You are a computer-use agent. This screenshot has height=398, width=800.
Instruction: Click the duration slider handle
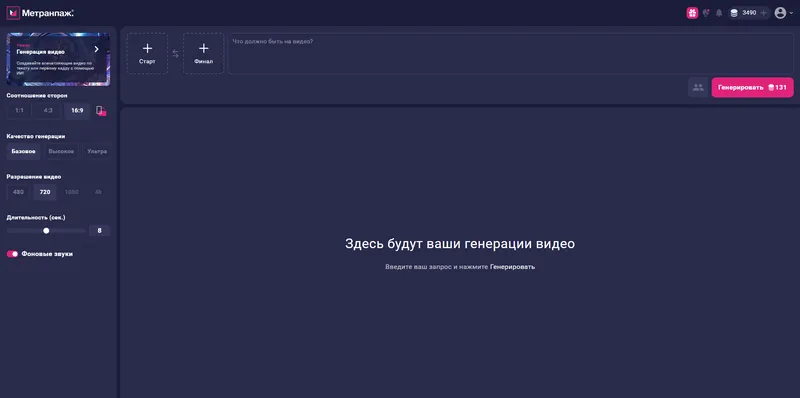46,231
